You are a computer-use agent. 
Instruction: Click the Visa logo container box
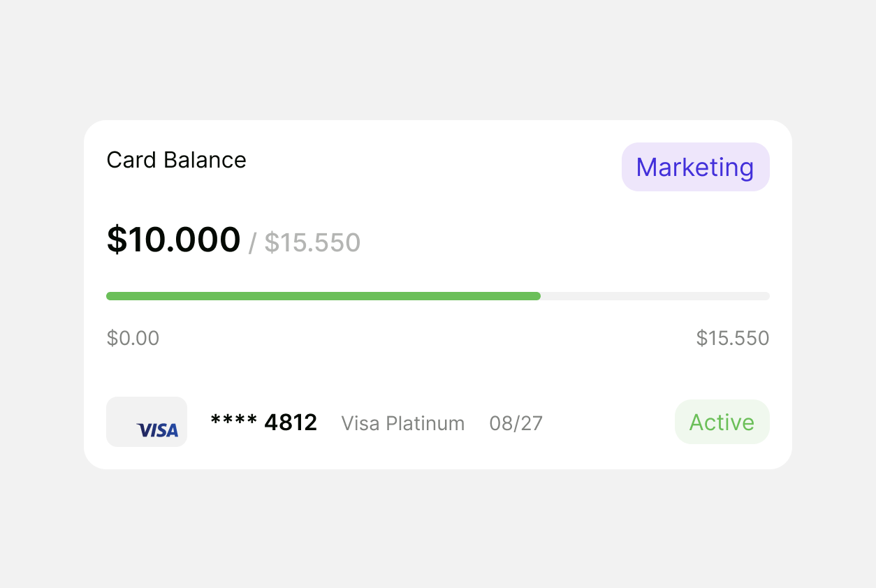tap(147, 422)
